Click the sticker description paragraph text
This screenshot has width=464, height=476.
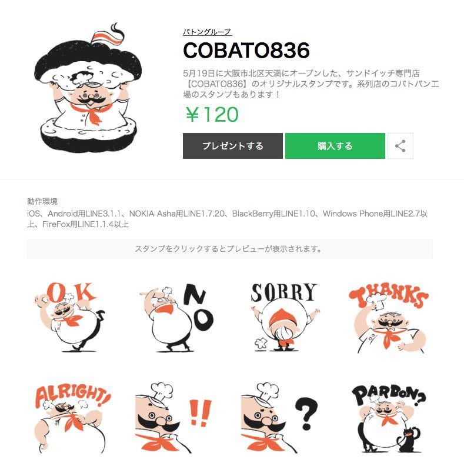[x=311, y=84]
